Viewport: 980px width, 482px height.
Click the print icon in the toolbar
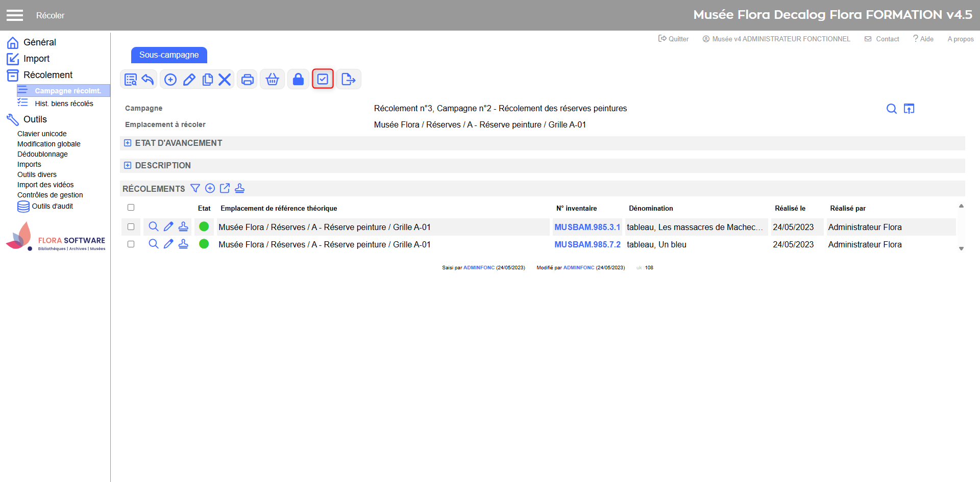pos(248,80)
